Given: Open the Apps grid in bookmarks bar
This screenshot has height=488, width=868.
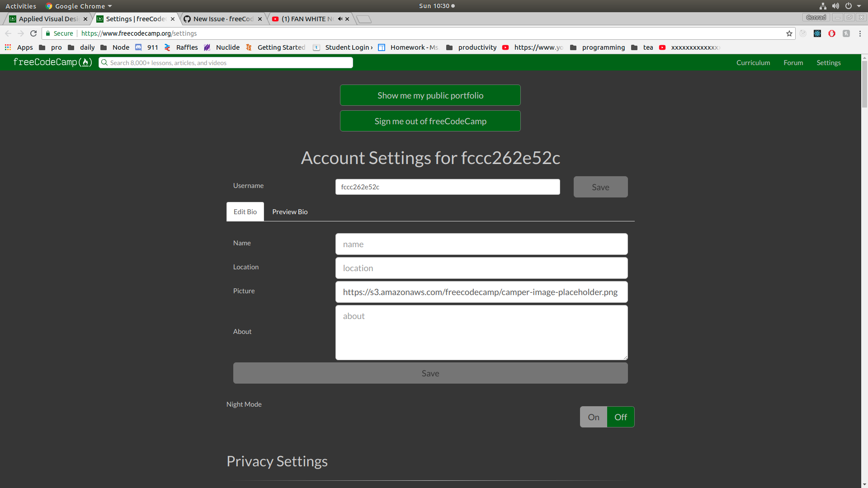Looking at the screenshot, I should (x=8, y=47).
